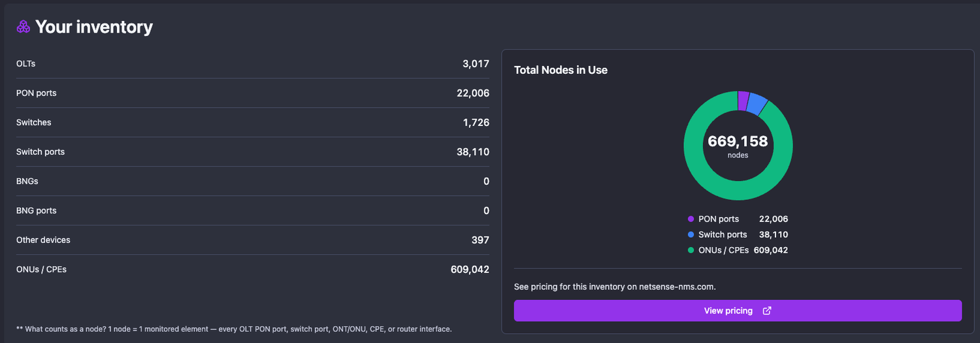Screen dimensions: 980x343
Task: Click the 22,006 value in the inventory list
Action: (473, 93)
